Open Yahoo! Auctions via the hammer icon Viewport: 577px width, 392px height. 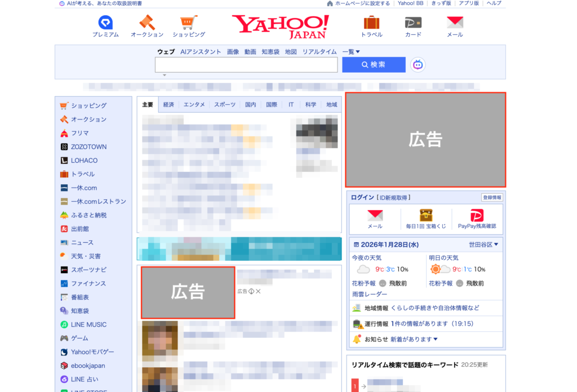[x=147, y=24]
